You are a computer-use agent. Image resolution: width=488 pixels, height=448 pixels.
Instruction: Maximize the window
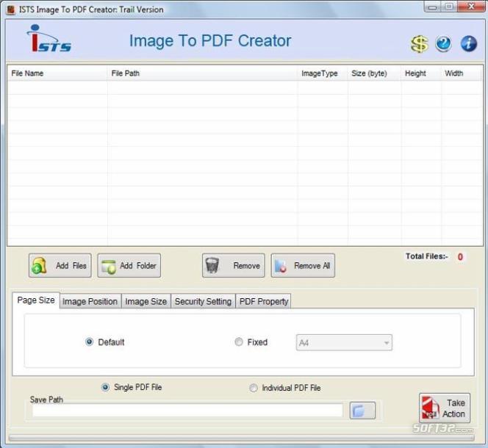pos(449,7)
